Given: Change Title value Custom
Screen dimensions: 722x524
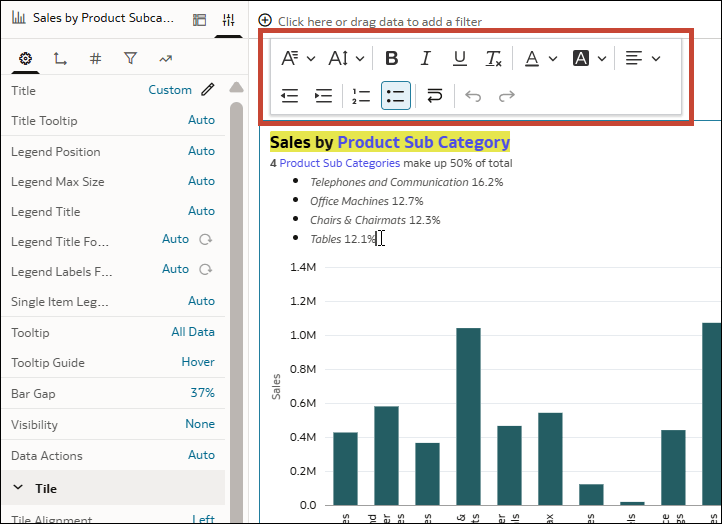Looking at the screenshot, I should 170,90.
